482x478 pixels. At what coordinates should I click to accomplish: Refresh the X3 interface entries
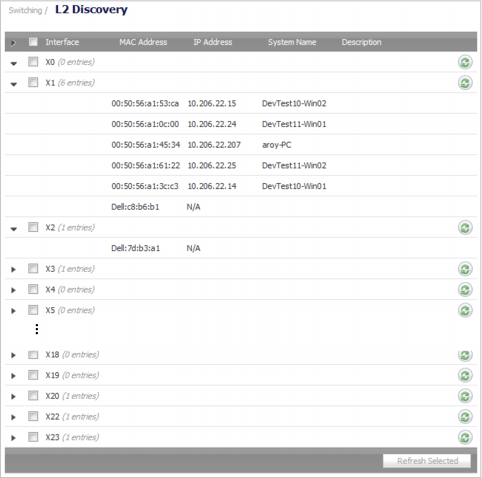pos(465,269)
